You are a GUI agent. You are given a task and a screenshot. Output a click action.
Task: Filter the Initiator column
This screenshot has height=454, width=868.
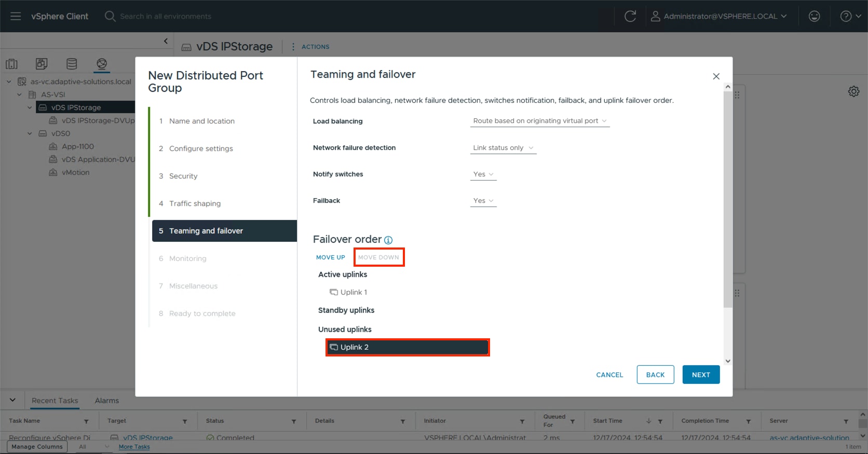(x=522, y=421)
